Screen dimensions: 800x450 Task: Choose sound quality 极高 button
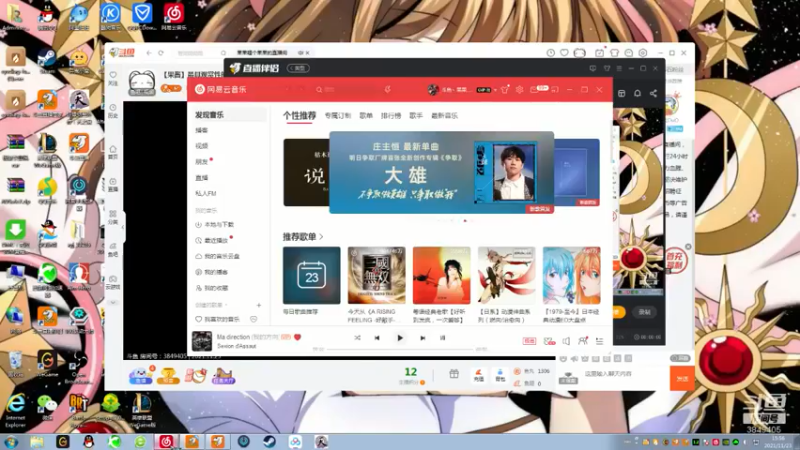point(529,341)
